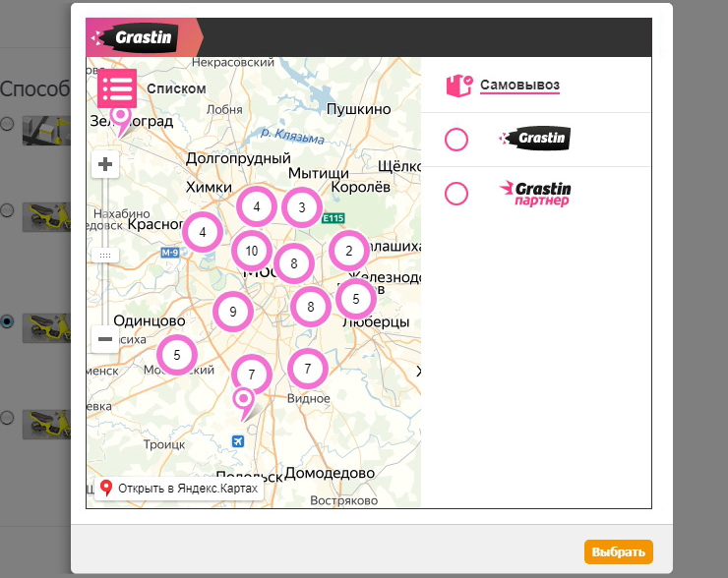The width and height of the screenshot is (728, 578).
Task: Open the Открыть в Яндекс.Картах link
Action: [x=178, y=489]
